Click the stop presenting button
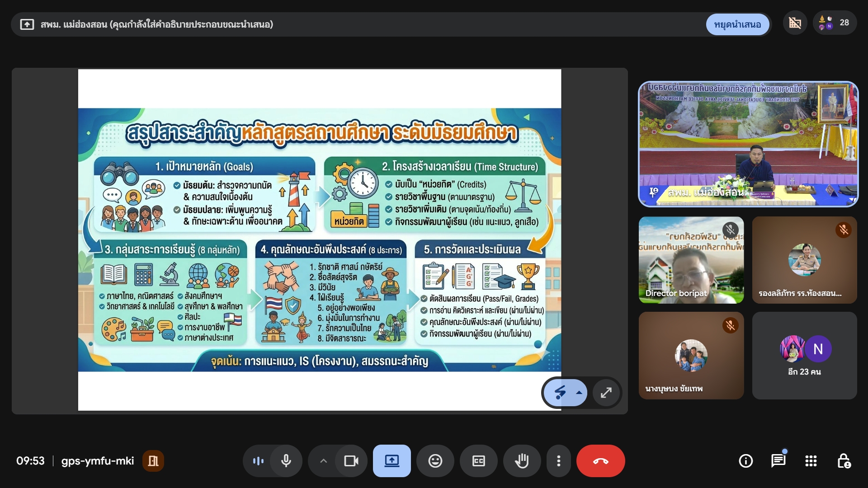 [737, 24]
